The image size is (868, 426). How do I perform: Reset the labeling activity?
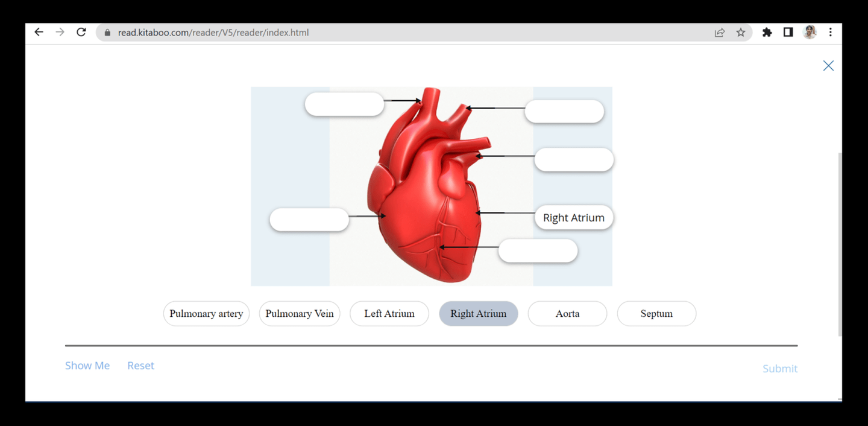[x=140, y=366]
